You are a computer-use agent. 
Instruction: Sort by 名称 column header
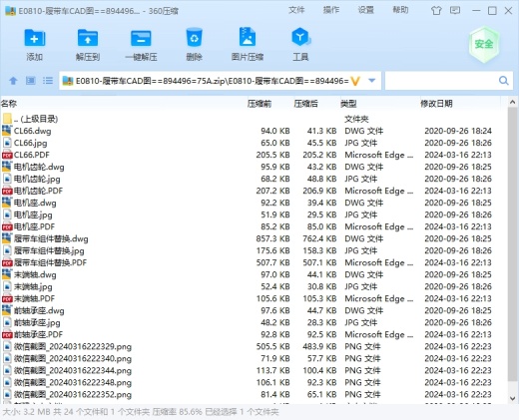(9, 104)
